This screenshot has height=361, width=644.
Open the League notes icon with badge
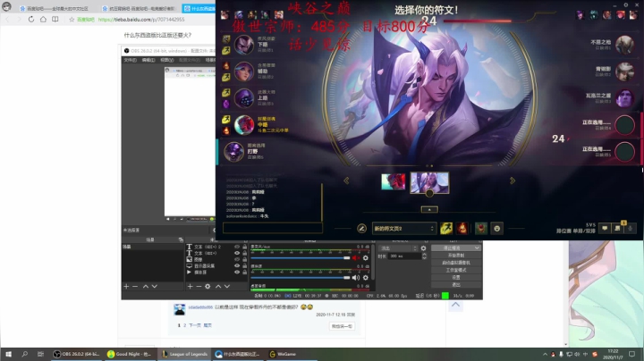pos(617,228)
